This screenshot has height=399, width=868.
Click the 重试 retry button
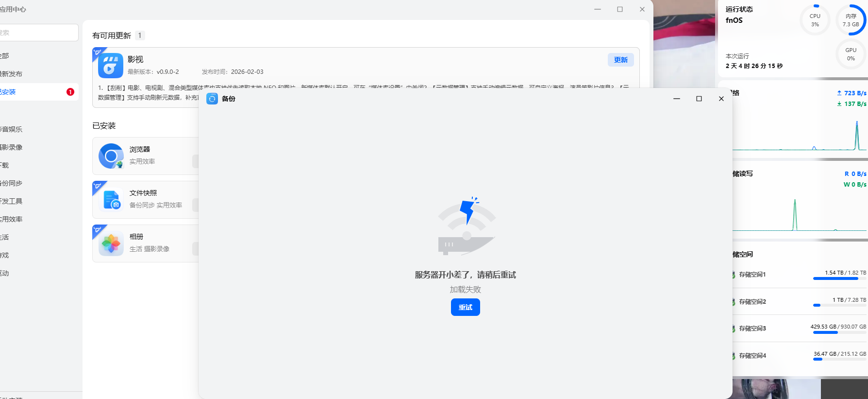point(465,307)
